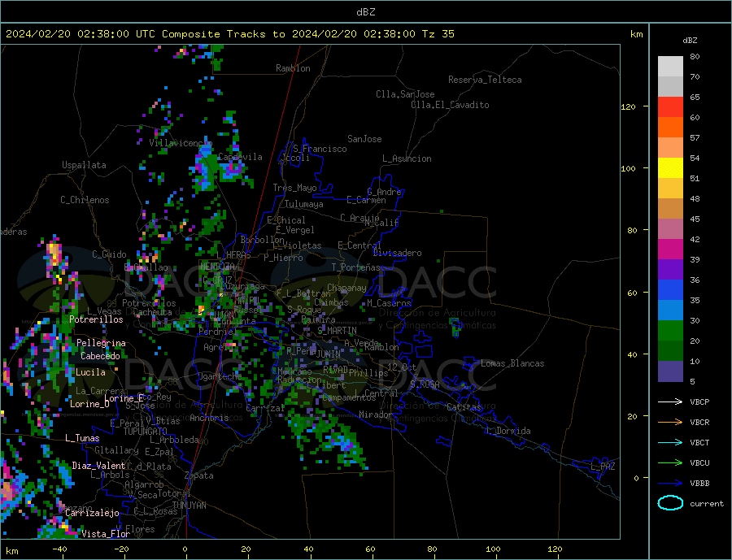Click the '80' tick on the vertical km axis
This screenshot has height=560, width=732.
pos(632,230)
